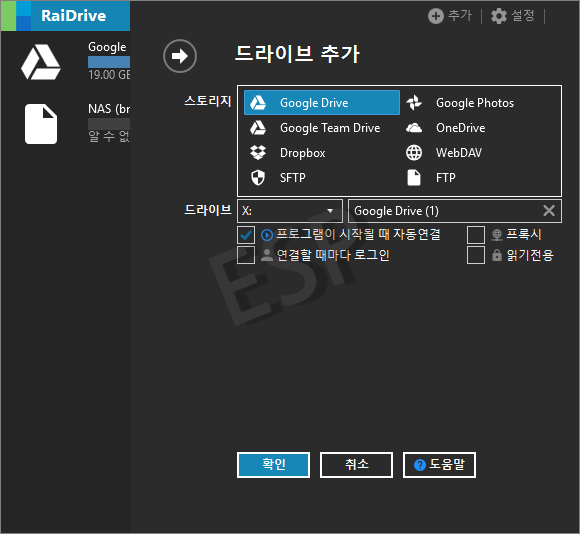Click the right arrow circle icon
Screen dimensions: 580x534
(x=180, y=56)
